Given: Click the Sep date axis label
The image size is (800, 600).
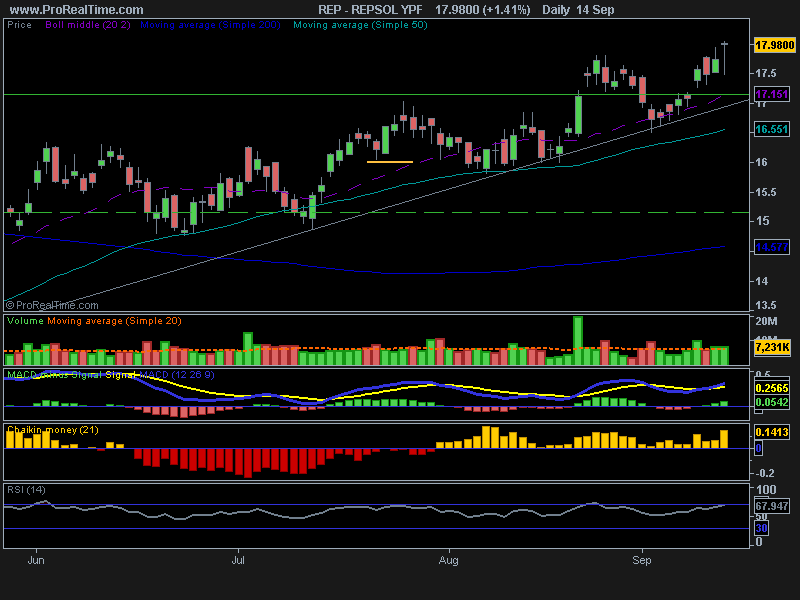Looking at the screenshot, I should click(x=641, y=560).
